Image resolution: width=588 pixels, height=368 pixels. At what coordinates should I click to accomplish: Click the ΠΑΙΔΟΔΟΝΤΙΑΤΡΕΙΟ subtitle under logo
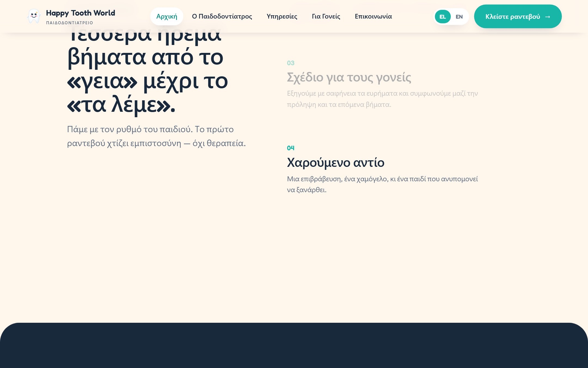(70, 23)
